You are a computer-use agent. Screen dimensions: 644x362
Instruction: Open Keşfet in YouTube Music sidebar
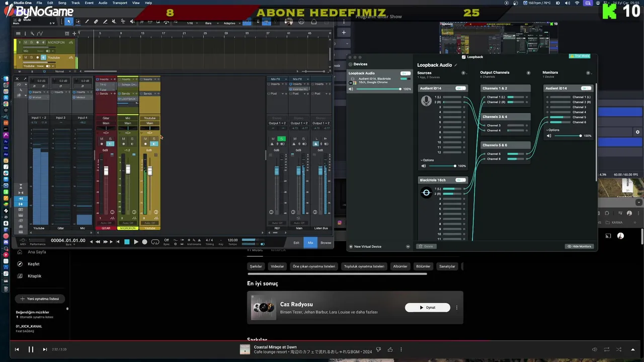point(33,264)
